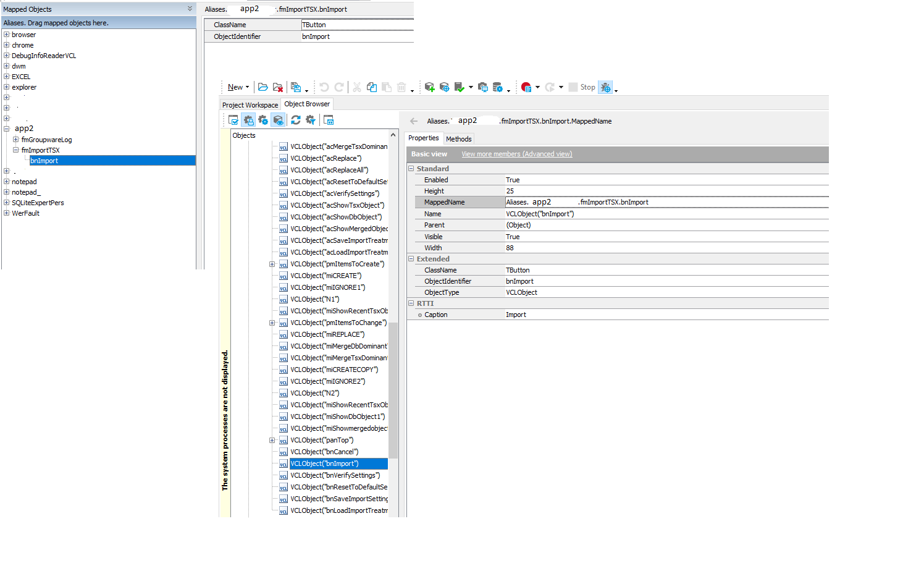Viewport: 924px width, 571px height.
Task: Collapse the Standard properties section
Action: (x=411, y=169)
